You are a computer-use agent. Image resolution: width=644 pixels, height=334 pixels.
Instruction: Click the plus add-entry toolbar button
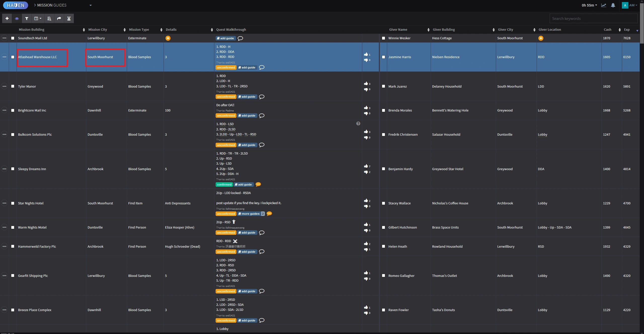pyautogui.click(x=7, y=18)
